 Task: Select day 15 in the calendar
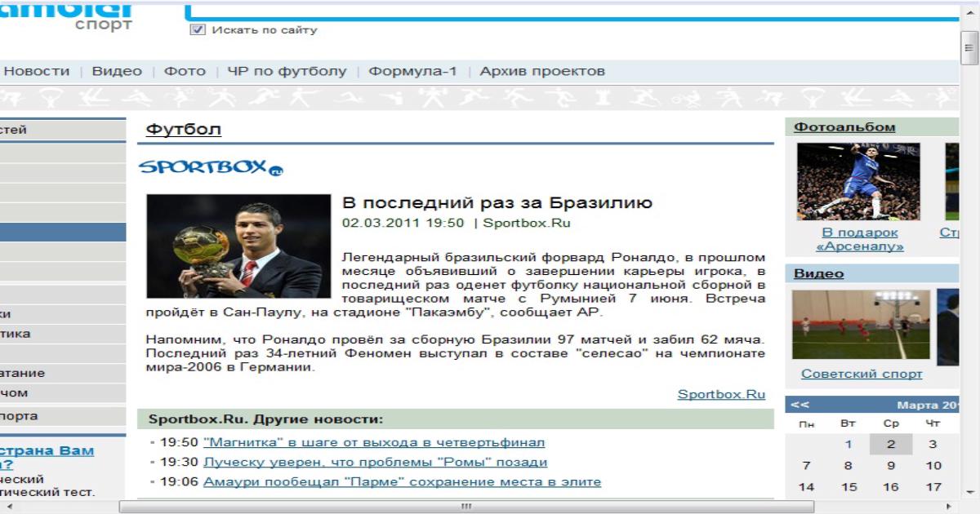(849, 487)
